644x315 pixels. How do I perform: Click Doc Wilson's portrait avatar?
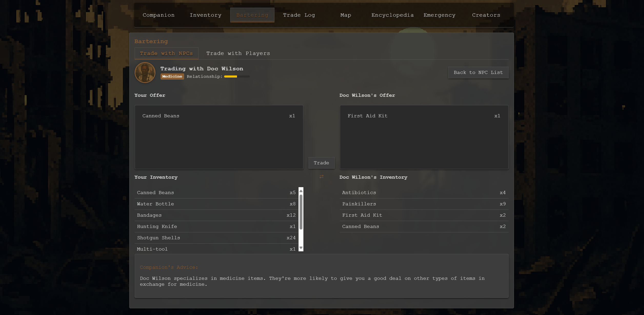pyautogui.click(x=145, y=73)
